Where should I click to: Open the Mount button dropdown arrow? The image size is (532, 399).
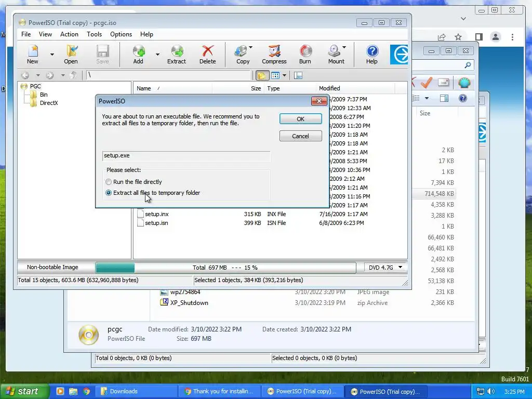[x=344, y=47]
